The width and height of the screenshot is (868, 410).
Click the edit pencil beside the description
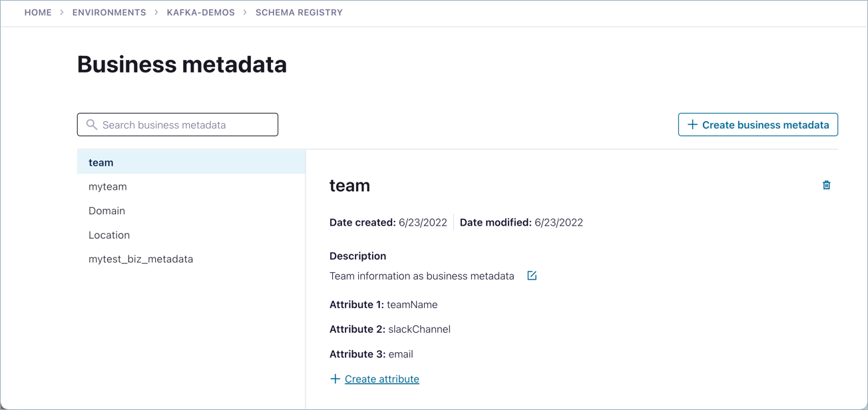(x=531, y=276)
